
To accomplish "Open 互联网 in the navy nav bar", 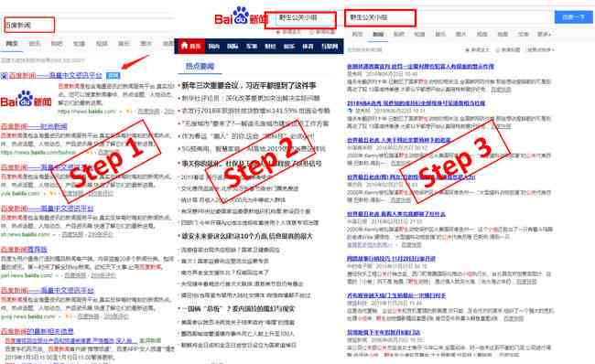I will [330, 47].
